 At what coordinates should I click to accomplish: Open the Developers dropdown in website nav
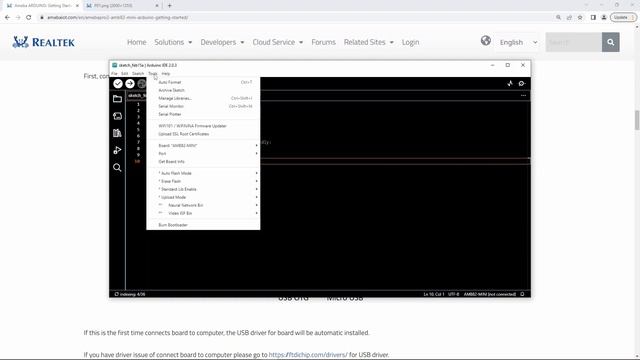(222, 42)
